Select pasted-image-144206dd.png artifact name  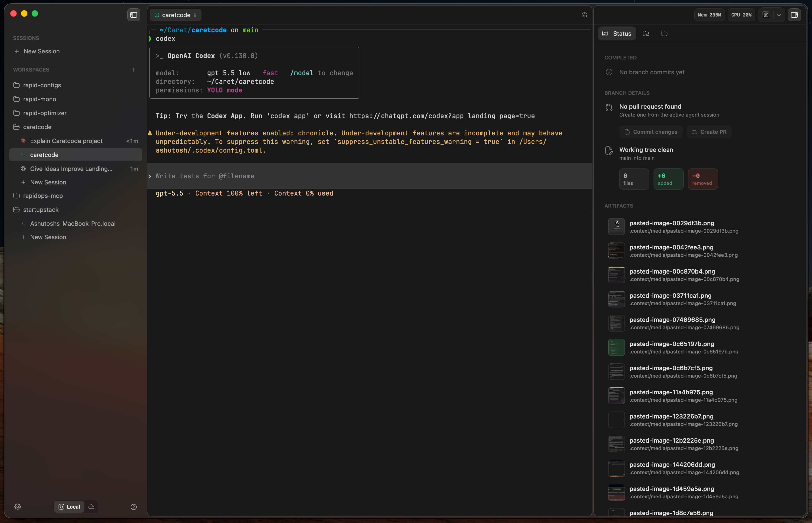pyautogui.click(x=672, y=464)
